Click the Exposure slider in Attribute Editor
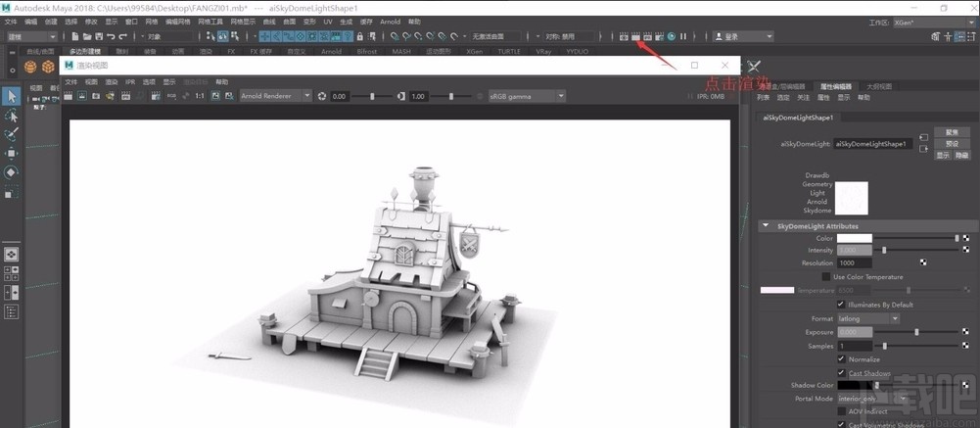 pos(917,332)
